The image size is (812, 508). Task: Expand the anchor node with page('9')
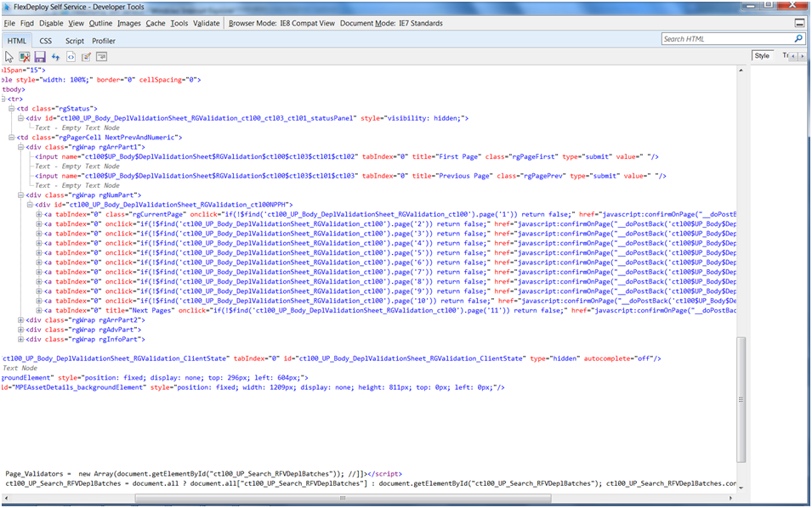(x=39, y=291)
